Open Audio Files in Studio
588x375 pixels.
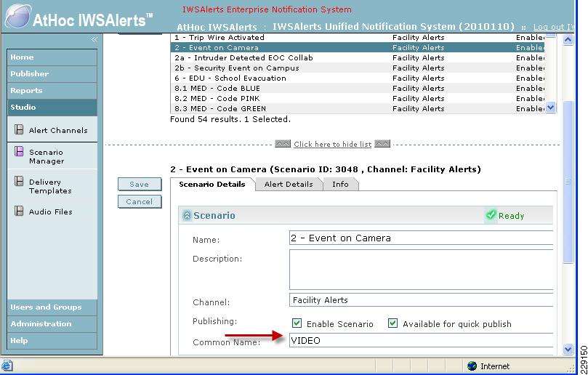[x=51, y=211]
